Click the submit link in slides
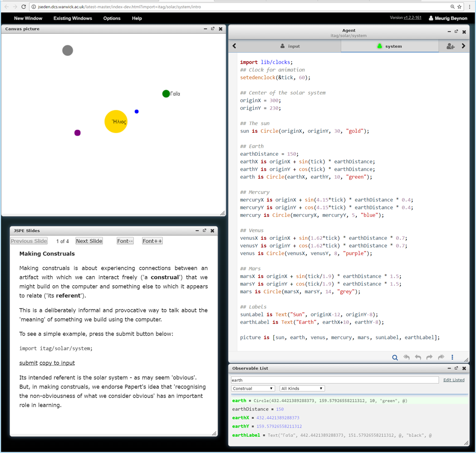 click(28, 363)
